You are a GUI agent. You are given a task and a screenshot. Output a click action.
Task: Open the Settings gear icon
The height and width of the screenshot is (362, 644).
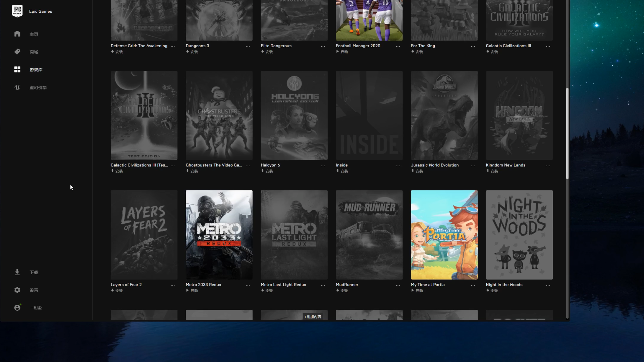coord(17,290)
